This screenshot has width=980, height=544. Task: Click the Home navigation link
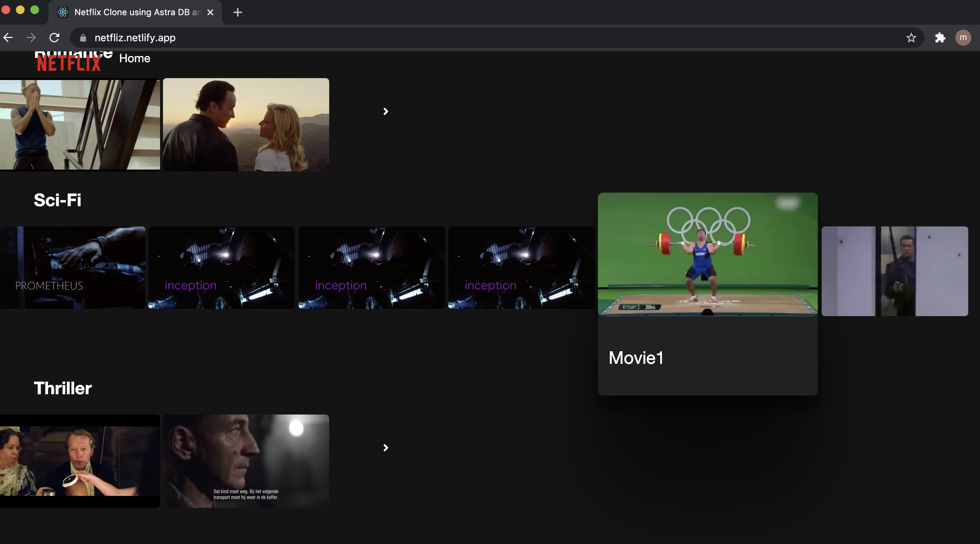pos(134,58)
